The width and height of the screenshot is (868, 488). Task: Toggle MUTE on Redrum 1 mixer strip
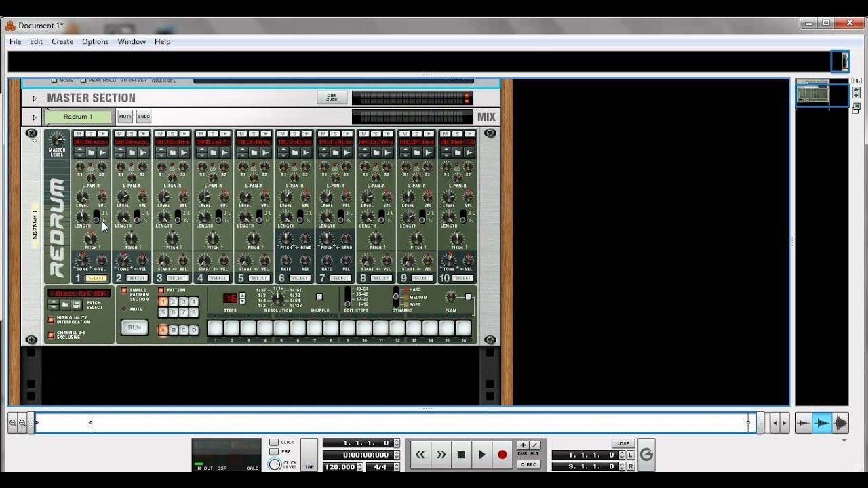[x=125, y=117]
